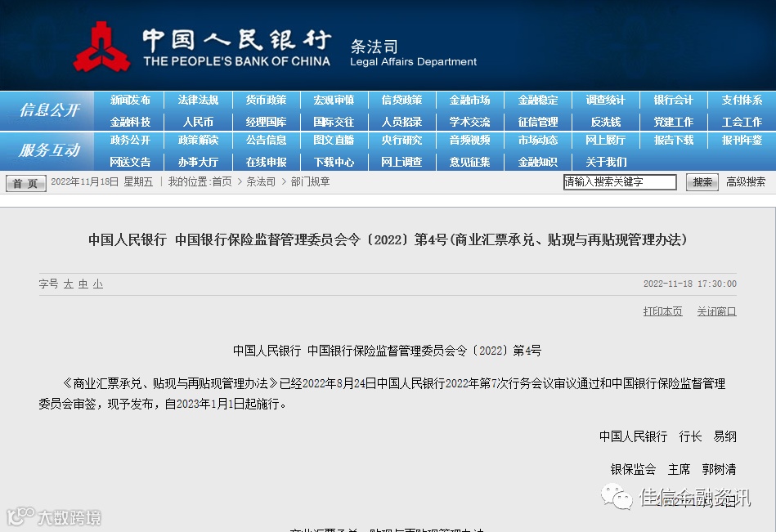Image resolution: width=776 pixels, height=532 pixels.
Task: Select 金融科技 navigation item
Action: click(130, 122)
